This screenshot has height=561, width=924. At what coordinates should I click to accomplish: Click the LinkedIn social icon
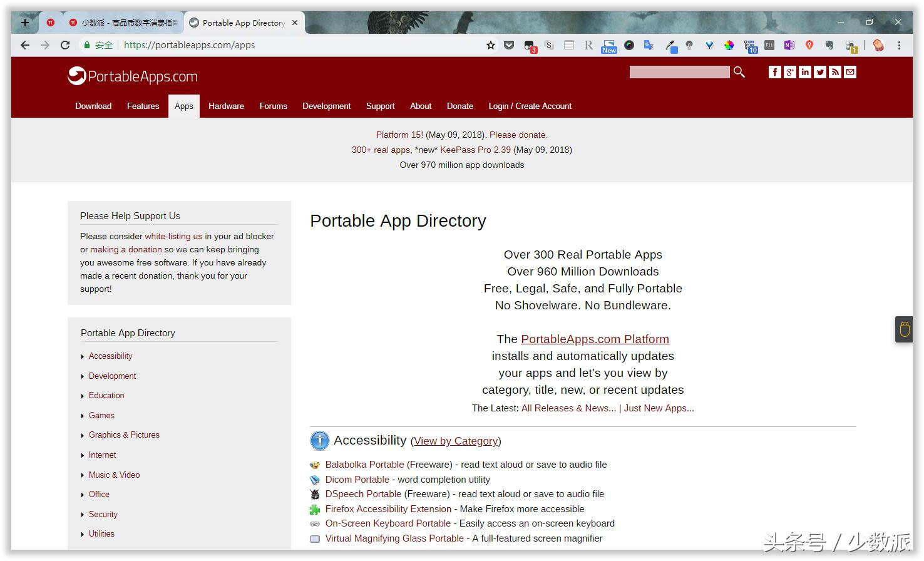pyautogui.click(x=805, y=72)
